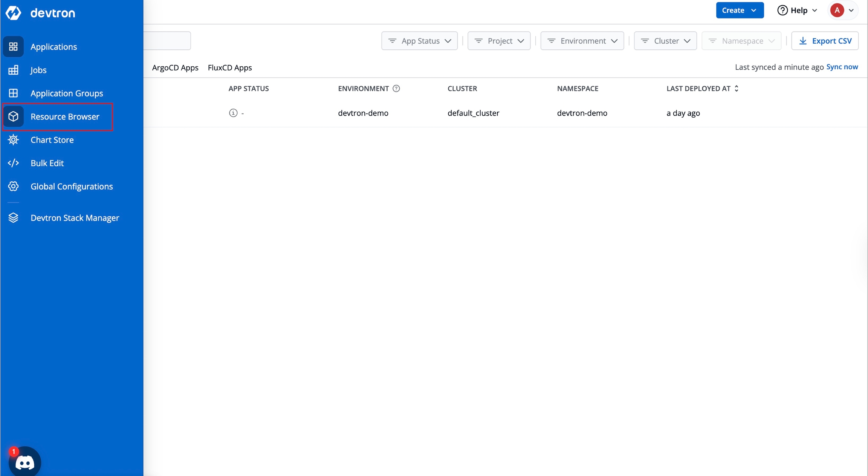Click the Jobs sidebar icon
This screenshot has width=868, height=476.
point(14,70)
